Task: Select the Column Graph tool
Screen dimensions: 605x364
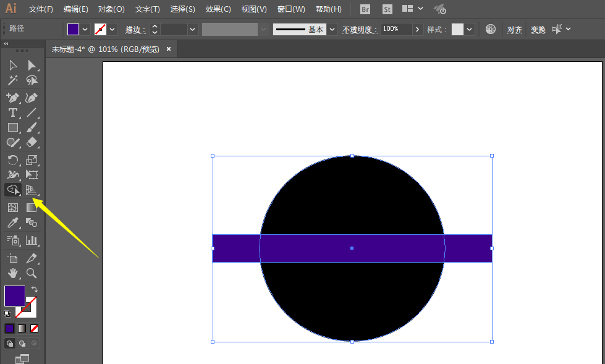Action: pyautogui.click(x=32, y=240)
